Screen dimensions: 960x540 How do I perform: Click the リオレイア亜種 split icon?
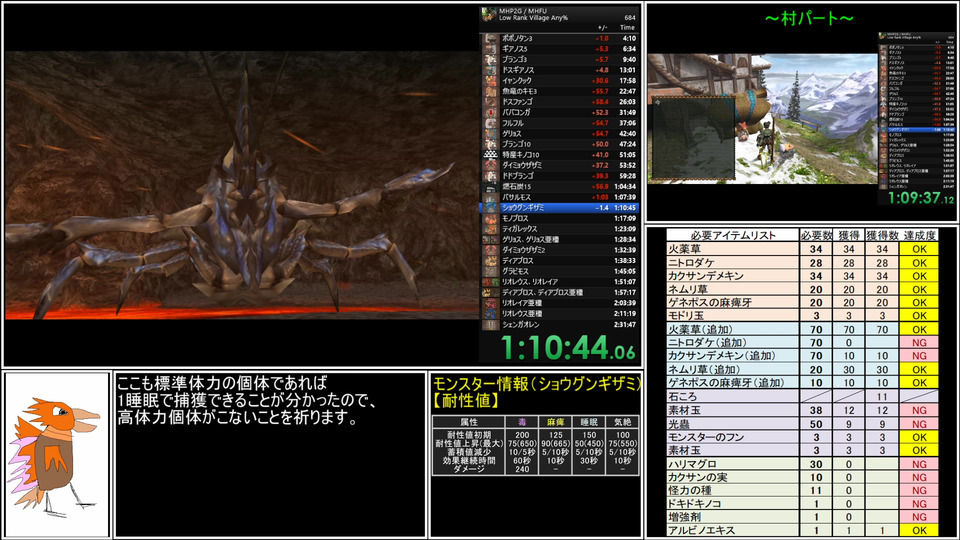point(491,303)
